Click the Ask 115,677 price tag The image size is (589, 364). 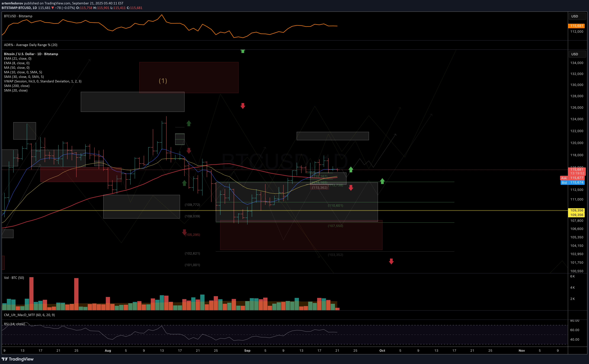pos(572,178)
